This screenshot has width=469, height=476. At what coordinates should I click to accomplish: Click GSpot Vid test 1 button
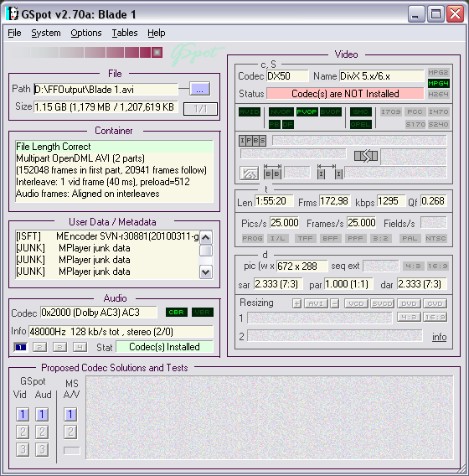pyautogui.click(x=23, y=414)
